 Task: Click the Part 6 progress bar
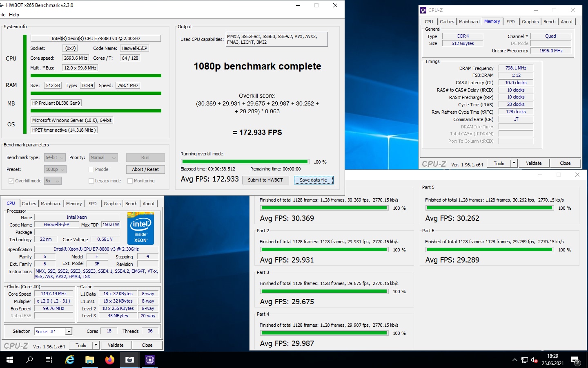point(489,249)
